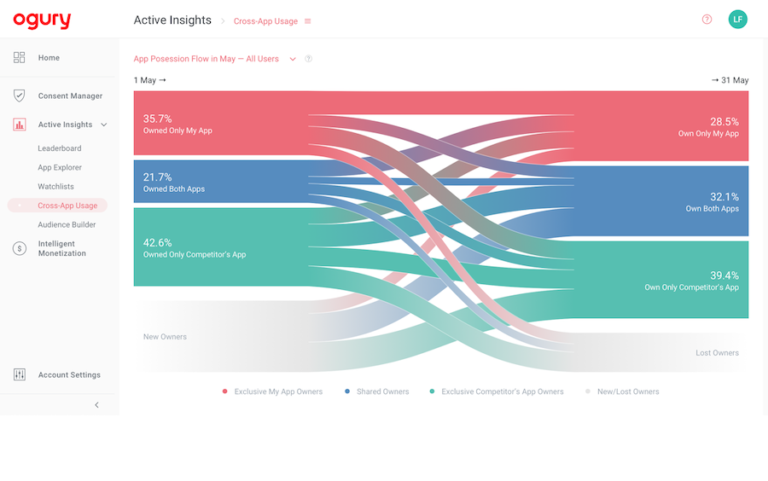Viewport: 768px width, 481px height.
Task: Click the Home grid icon
Action: pos(19,58)
